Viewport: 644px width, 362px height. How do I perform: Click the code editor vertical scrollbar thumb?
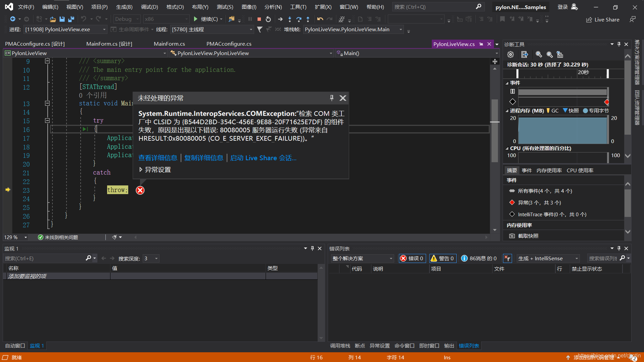(x=495, y=131)
